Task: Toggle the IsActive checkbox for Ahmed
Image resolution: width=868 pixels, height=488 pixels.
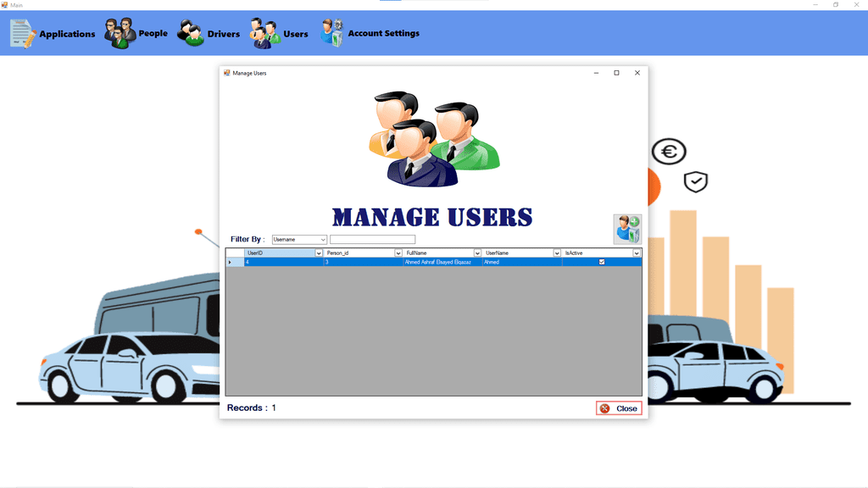Action: (602, 263)
